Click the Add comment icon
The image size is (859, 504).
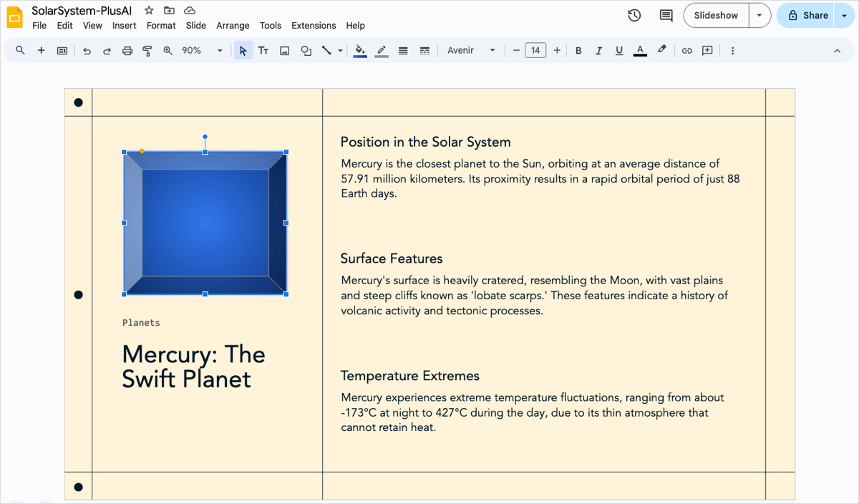(x=707, y=51)
